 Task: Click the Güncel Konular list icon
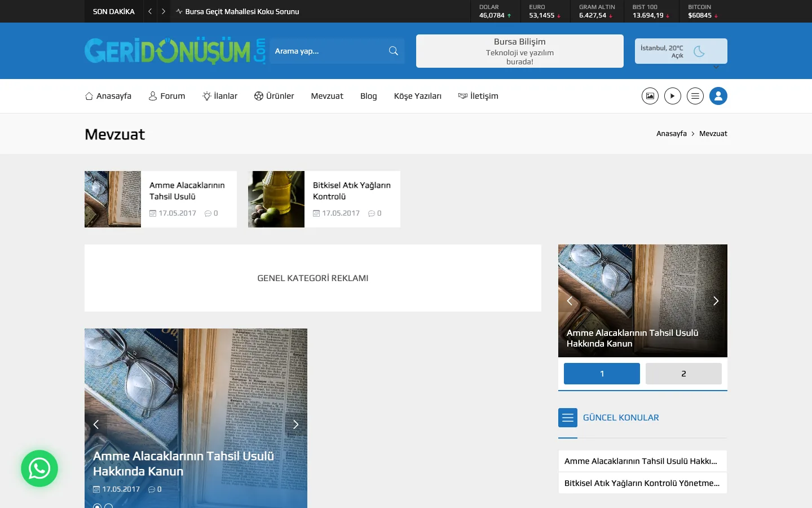pos(568,418)
